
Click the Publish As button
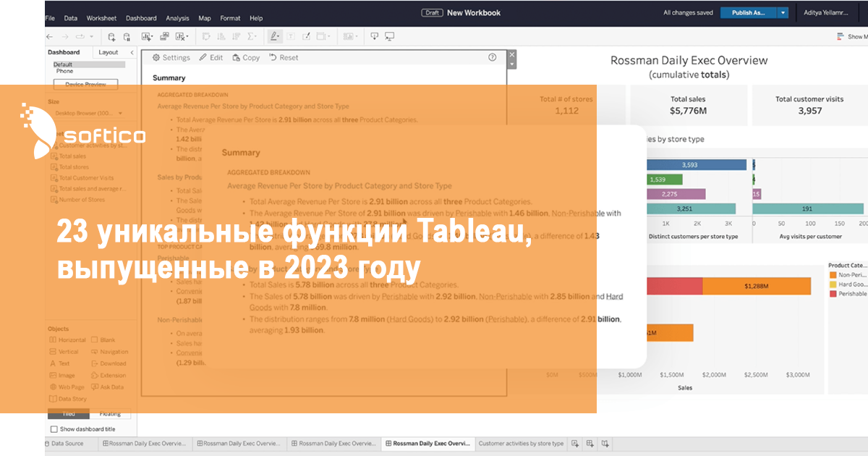tap(748, 12)
